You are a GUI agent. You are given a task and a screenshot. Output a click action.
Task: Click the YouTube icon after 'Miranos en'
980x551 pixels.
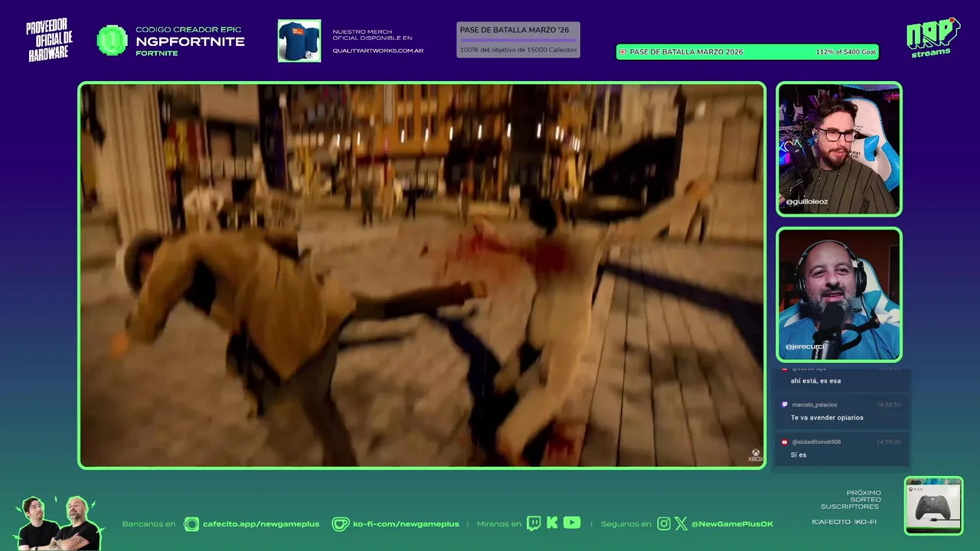[x=572, y=523]
